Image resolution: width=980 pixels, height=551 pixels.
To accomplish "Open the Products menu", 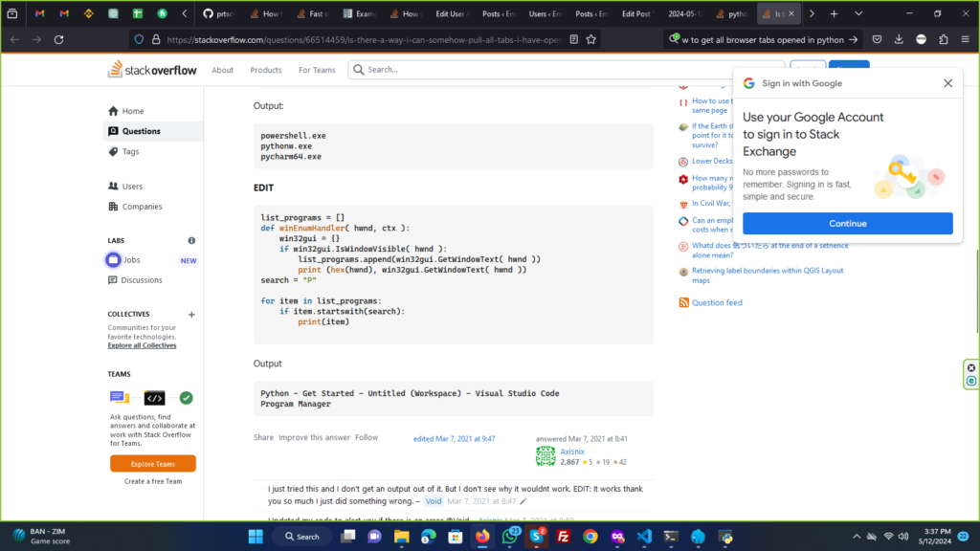I will pos(266,70).
